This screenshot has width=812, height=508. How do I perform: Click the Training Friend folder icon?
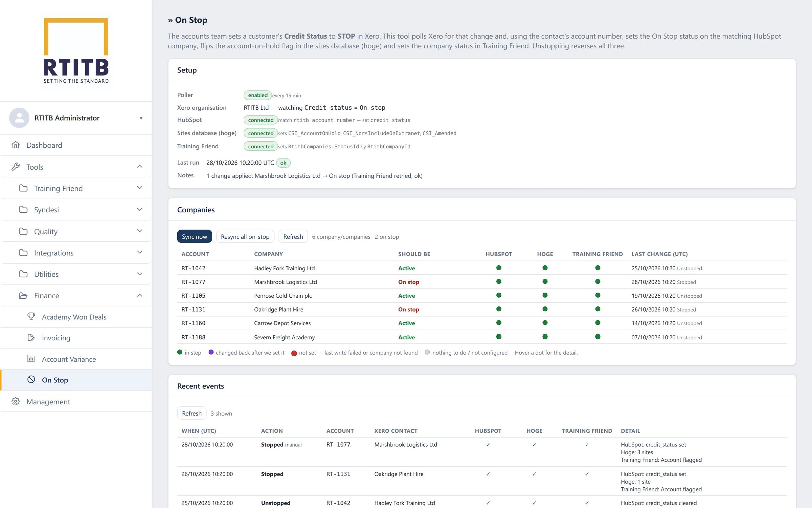(x=23, y=188)
